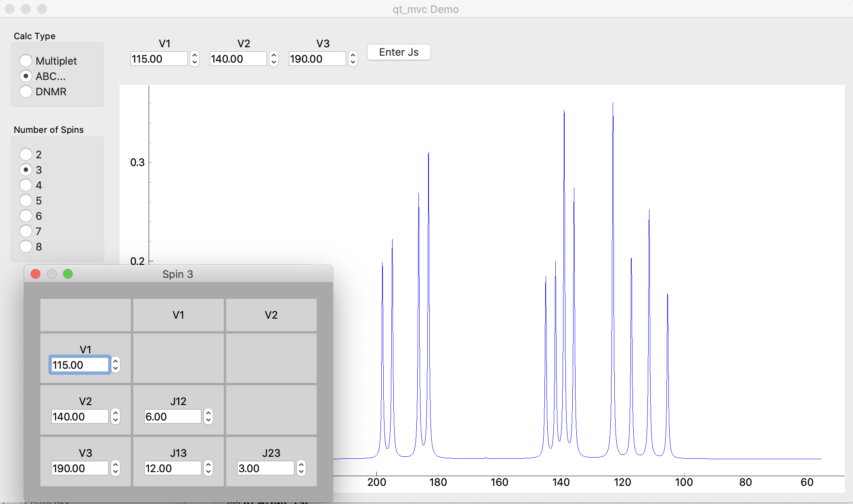Click the Enter Js button

click(399, 52)
